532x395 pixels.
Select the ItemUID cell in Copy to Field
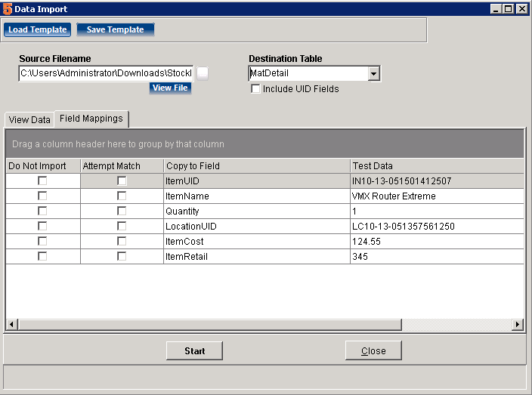coord(257,181)
